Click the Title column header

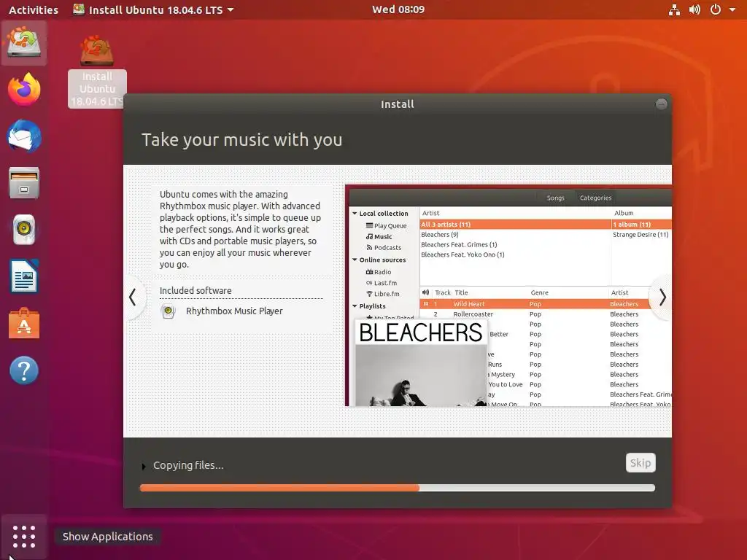461,292
